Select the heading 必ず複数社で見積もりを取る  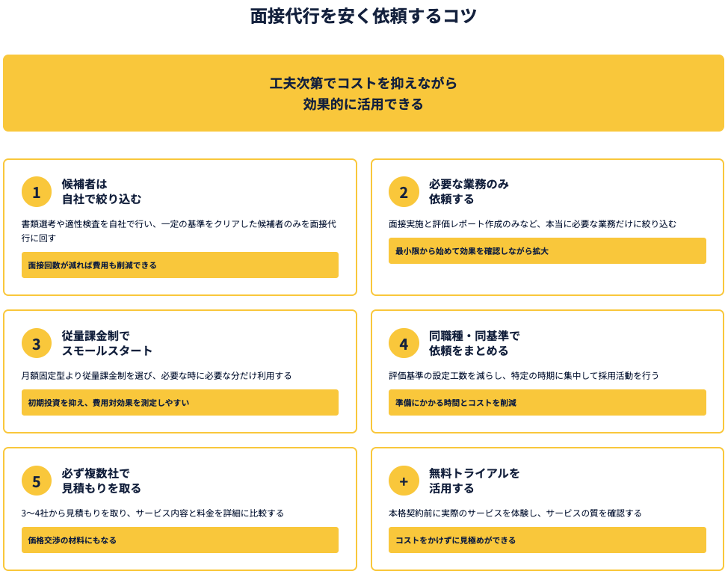pos(101,481)
